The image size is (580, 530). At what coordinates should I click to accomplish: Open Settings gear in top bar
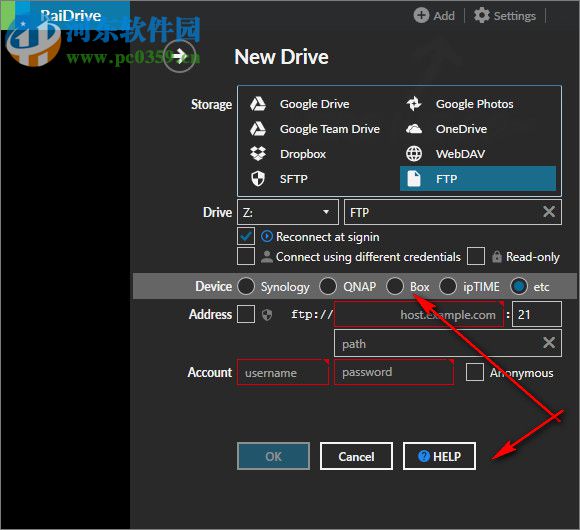pos(505,16)
